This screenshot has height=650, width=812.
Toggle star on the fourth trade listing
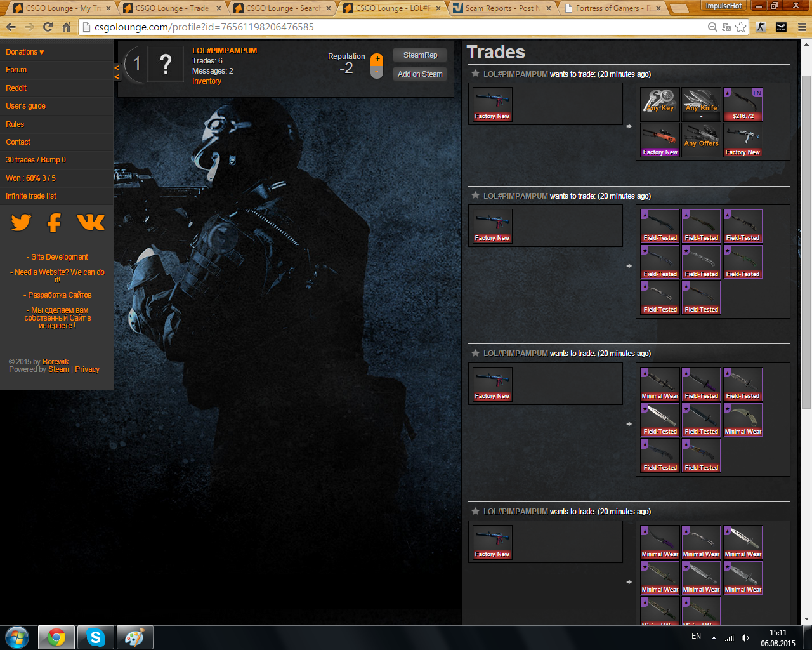click(x=475, y=511)
